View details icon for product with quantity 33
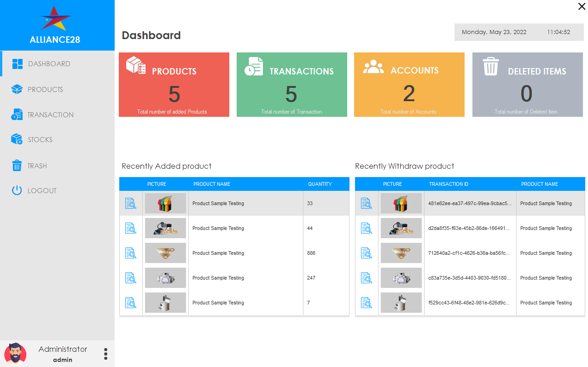The height and width of the screenshot is (367, 588). (x=131, y=203)
